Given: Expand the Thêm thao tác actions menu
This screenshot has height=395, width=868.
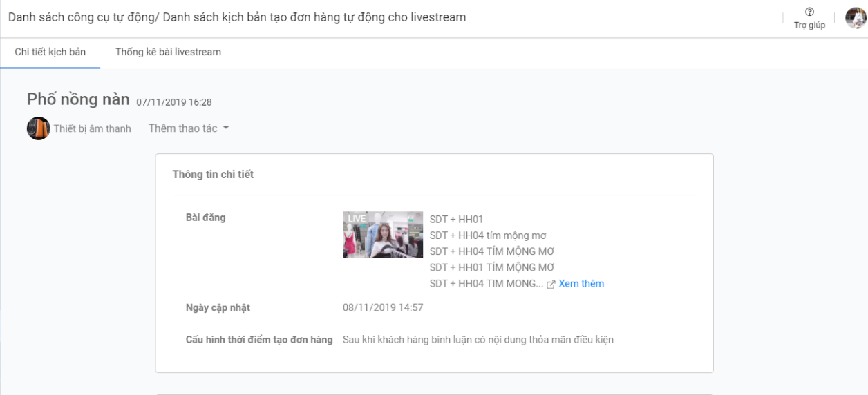Looking at the screenshot, I should (x=183, y=128).
